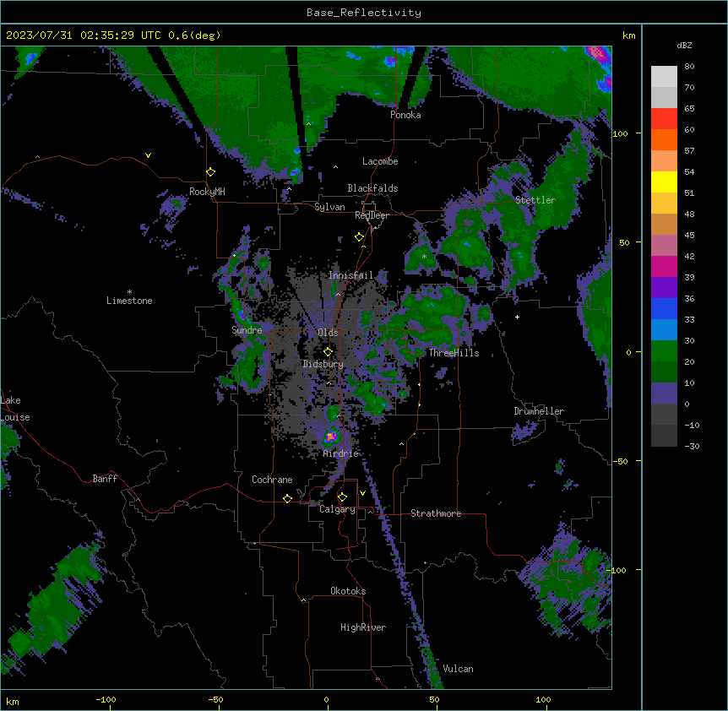Select the Blackfalds map label

372,188
